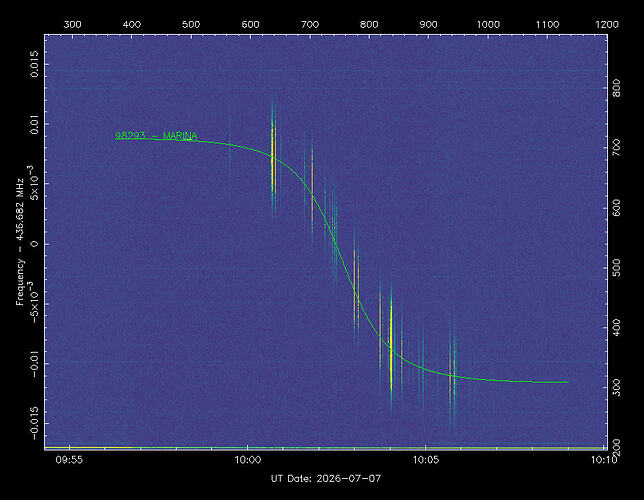
Task: Click the UT Date: 2026-07-07 caption
Action: [326, 479]
